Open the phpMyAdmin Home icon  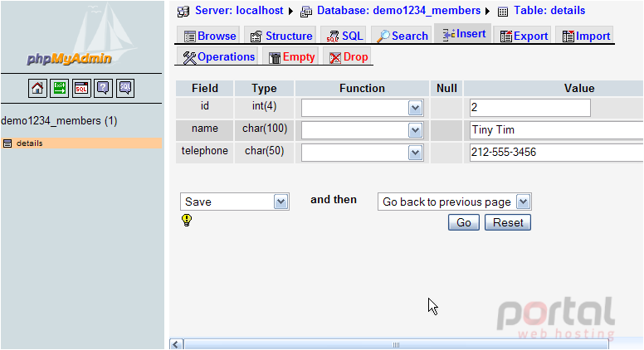tap(37, 88)
